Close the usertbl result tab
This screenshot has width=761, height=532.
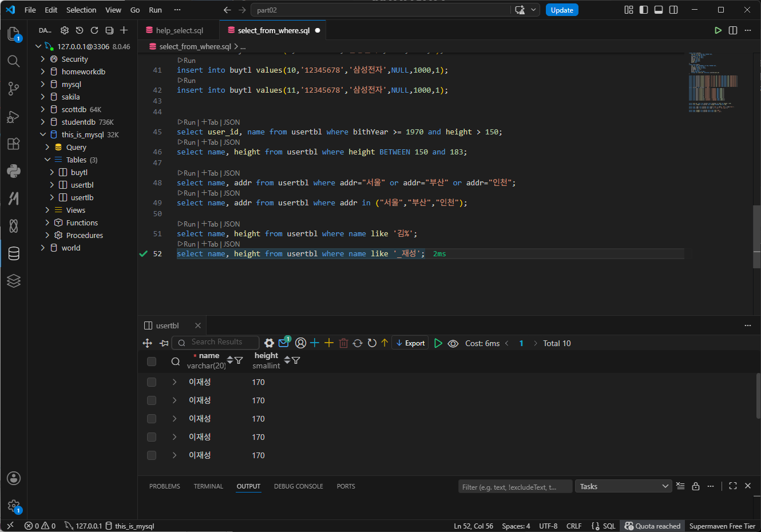(x=198, y=325)
